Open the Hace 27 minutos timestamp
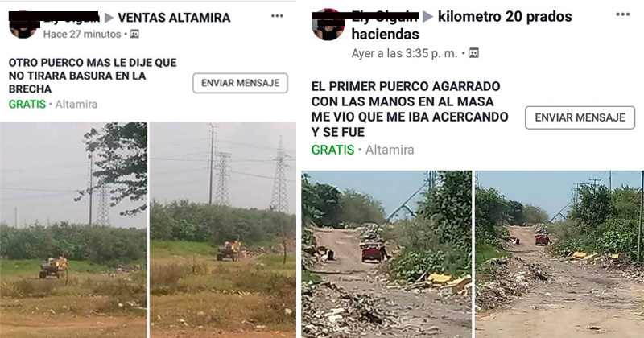This screenshot has height=338, width=644. [82, 34]
